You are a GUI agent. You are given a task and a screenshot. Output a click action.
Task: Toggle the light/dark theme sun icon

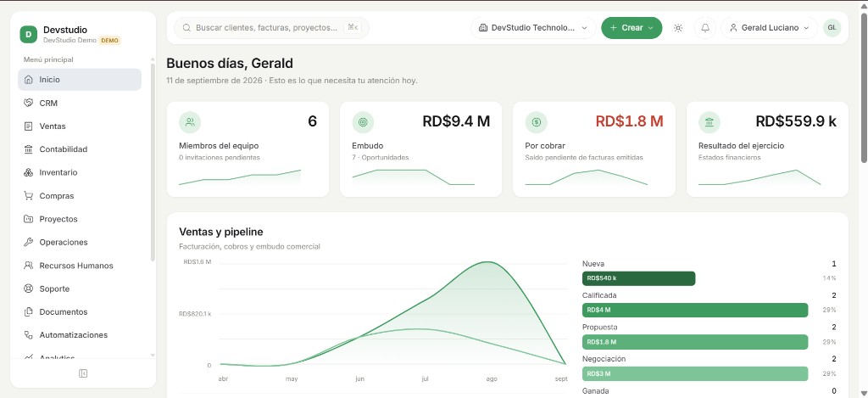point(678,28)
